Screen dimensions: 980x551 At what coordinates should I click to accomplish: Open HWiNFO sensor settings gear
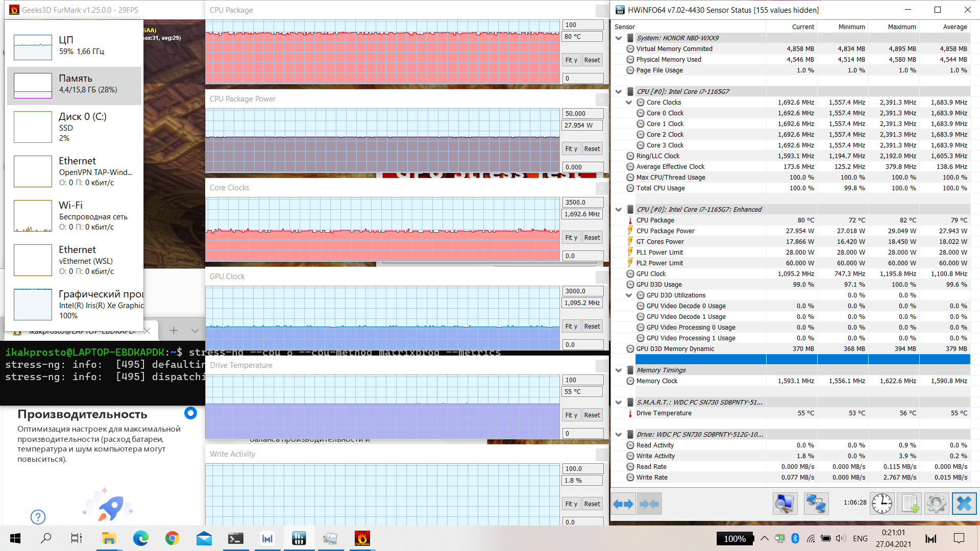(x=937, y=504)
